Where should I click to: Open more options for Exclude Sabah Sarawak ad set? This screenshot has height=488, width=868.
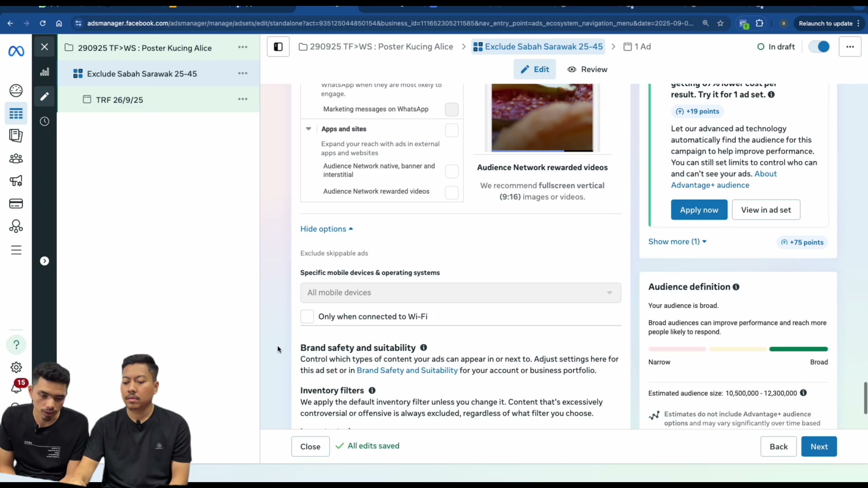point(243,73)
